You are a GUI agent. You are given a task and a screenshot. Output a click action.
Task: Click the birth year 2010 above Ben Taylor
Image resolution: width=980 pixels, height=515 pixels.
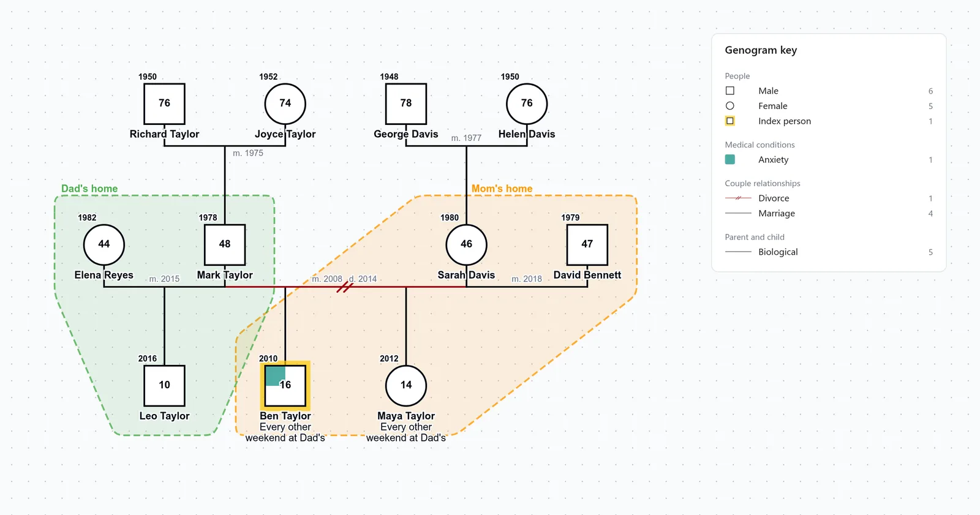point(268,358)
